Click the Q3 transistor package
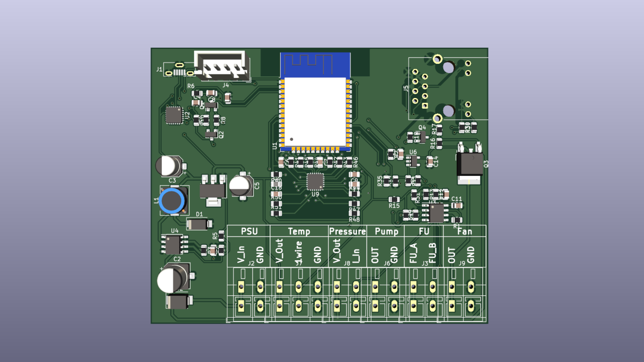The width and height of the screenshot is (644, 362). click(x=470, y=164)
